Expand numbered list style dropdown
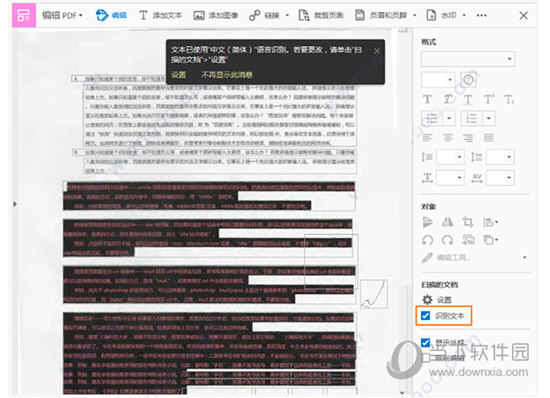Image resolution: width=550 pixels, height=398 pixels. click(x=489, y=118)
